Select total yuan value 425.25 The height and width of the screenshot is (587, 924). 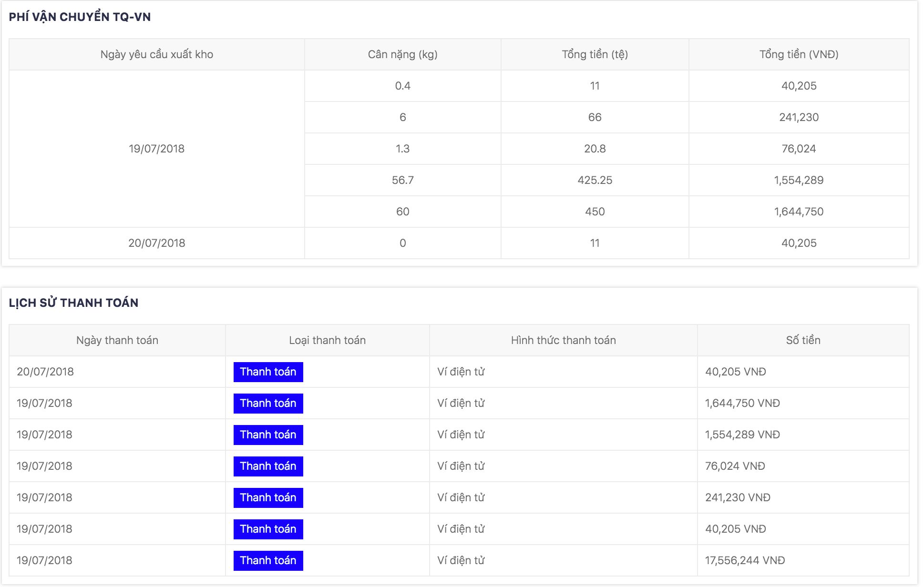click(x=595, y=180)
